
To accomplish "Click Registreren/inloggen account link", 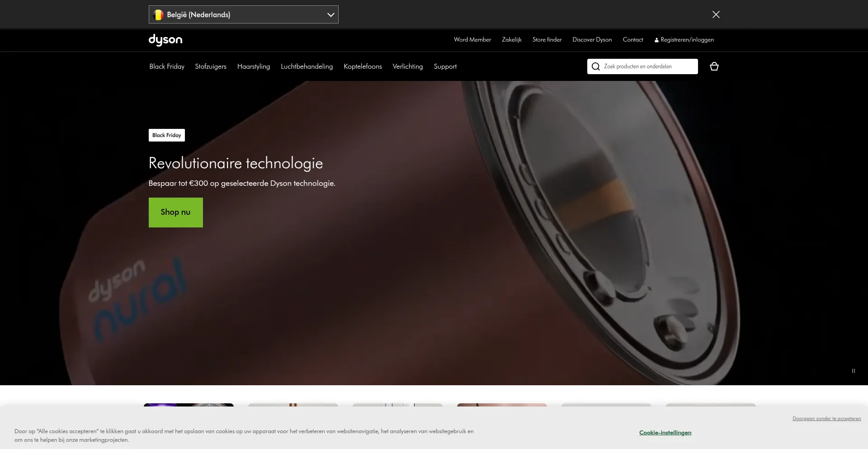I will tap(686, 40).
